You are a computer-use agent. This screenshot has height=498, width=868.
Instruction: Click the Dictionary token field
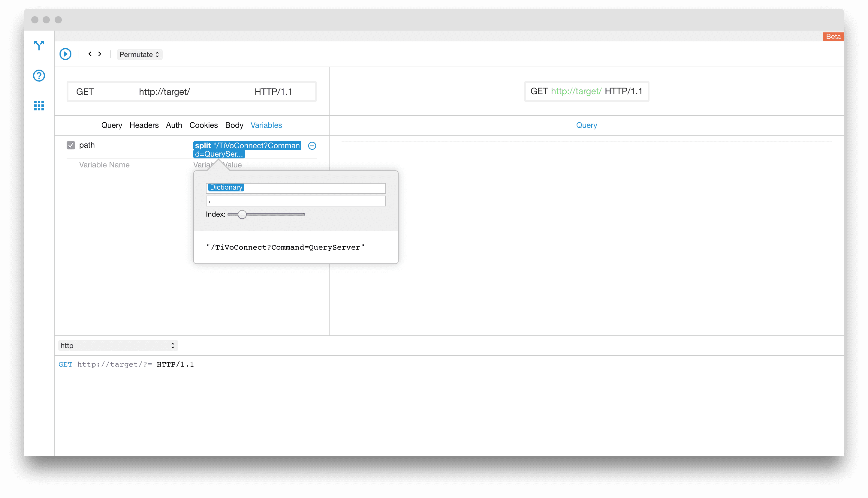pos(296,188)
